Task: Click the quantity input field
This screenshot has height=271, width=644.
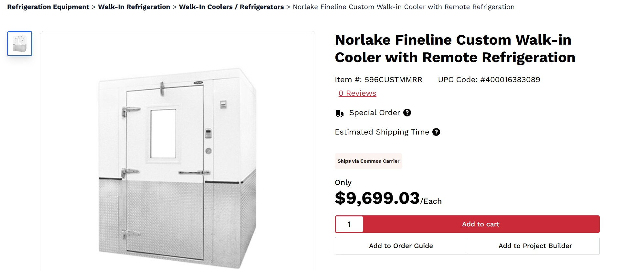Action: (x=349, y=224)
